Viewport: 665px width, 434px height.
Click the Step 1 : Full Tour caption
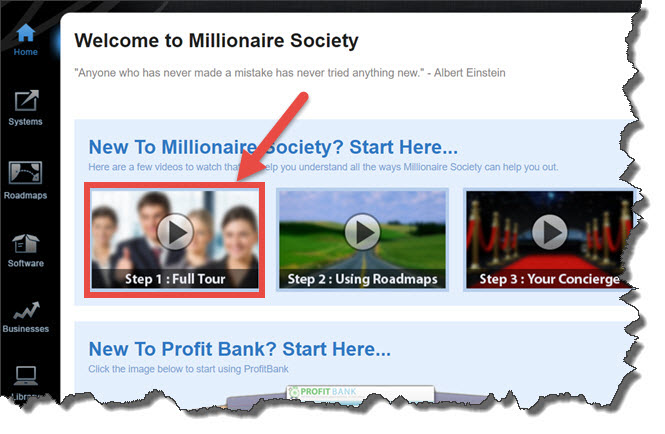[x=175, y=279]
